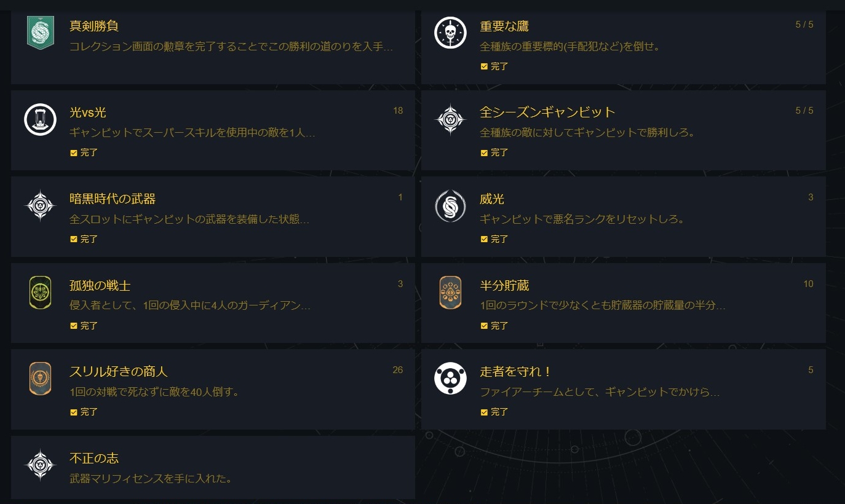Expand the truncated 孤独の戦士 description
The height and width of the screenshot is (504, 845).
point(190,305)
